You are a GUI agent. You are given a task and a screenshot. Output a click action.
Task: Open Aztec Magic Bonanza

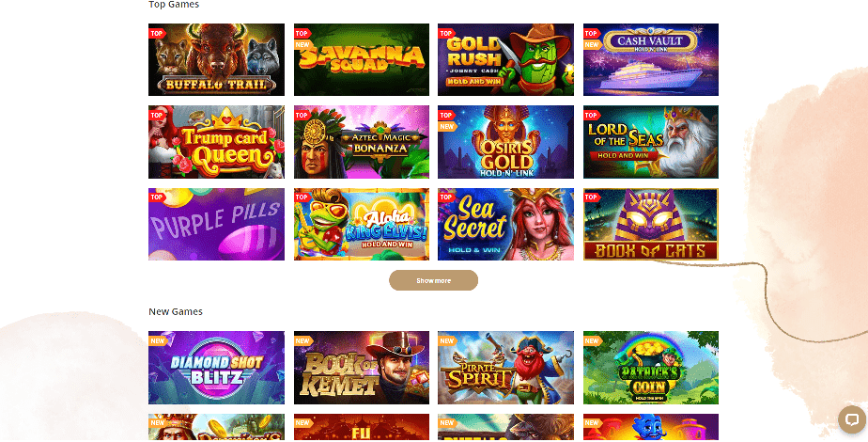point(362,142)
